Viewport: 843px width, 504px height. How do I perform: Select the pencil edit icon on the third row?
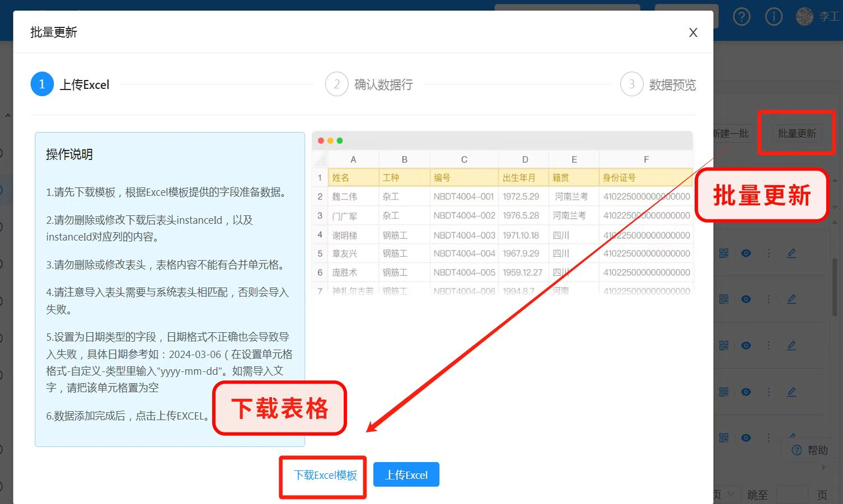point(792,345)
